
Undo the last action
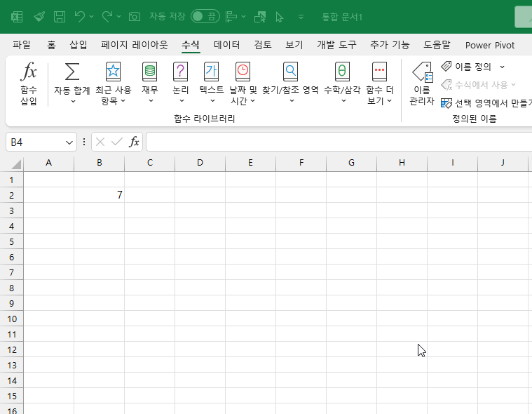pos(80,16)
